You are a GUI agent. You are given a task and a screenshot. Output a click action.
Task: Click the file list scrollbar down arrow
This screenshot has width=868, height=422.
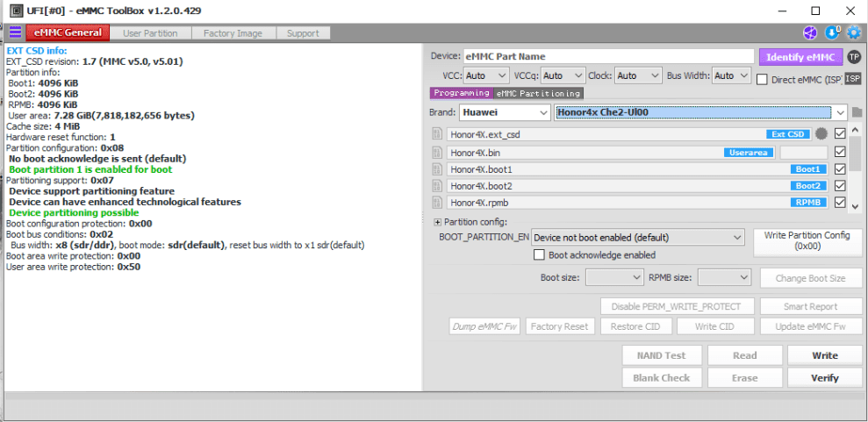pos(855,206)
